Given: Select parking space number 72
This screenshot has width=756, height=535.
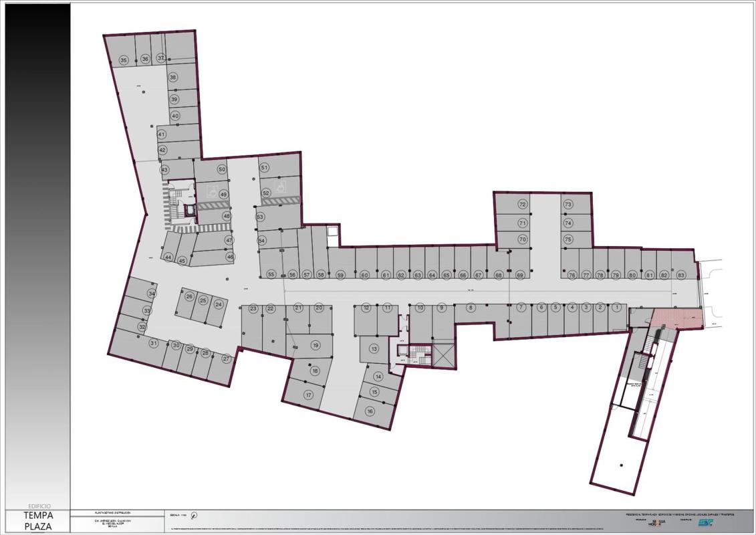Looking at the screenshot, I should coord(522,205).
